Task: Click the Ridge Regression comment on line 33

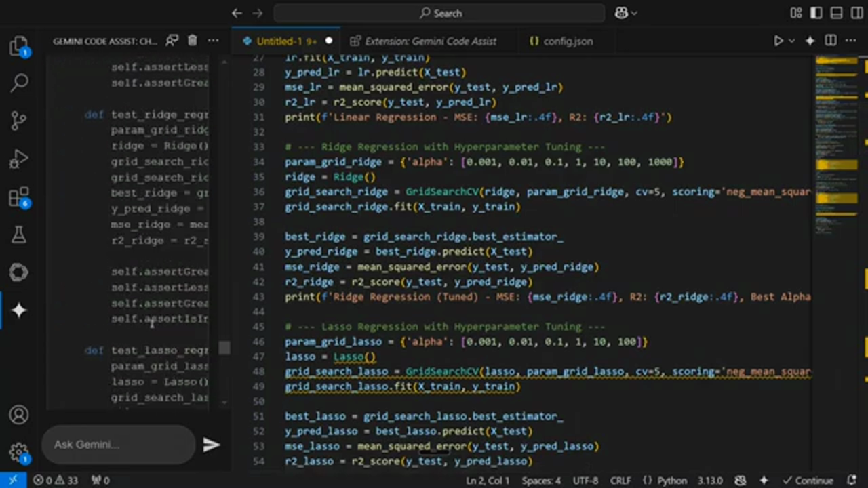Action: tap(445, 147)
